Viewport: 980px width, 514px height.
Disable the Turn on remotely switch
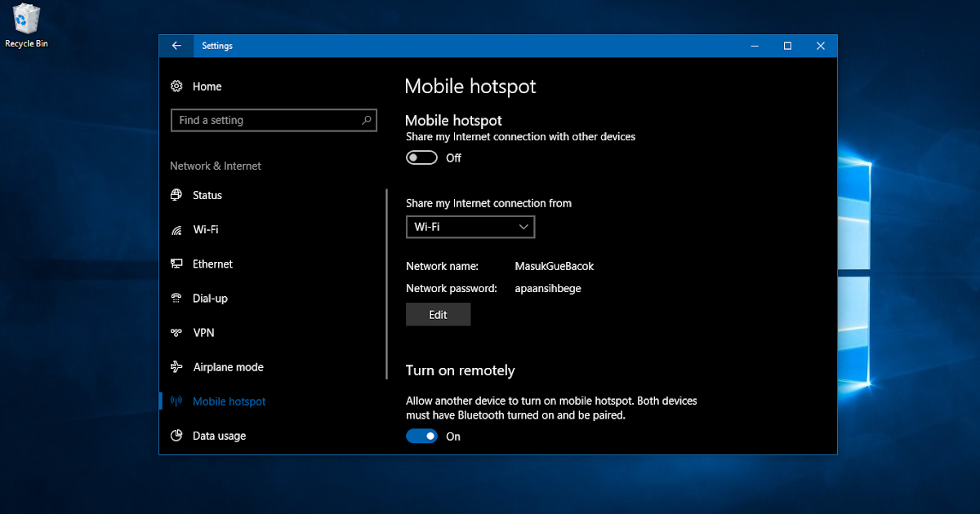[x=421, y=436]
